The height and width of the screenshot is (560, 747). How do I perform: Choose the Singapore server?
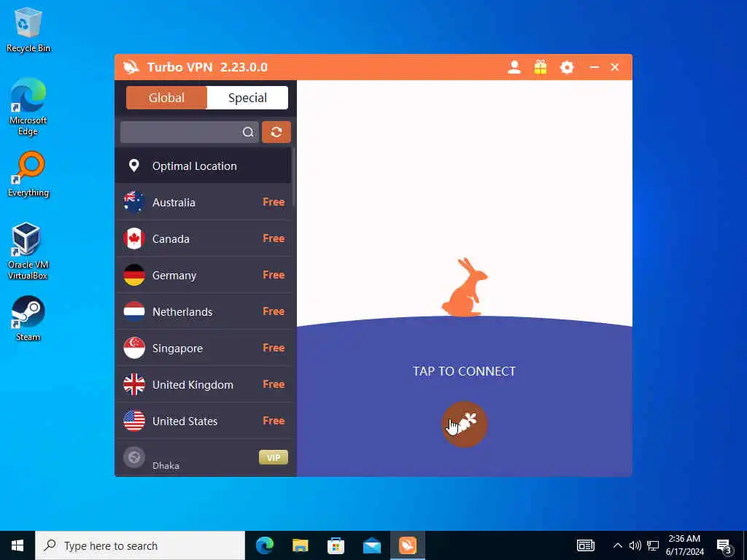click(203, 348)
